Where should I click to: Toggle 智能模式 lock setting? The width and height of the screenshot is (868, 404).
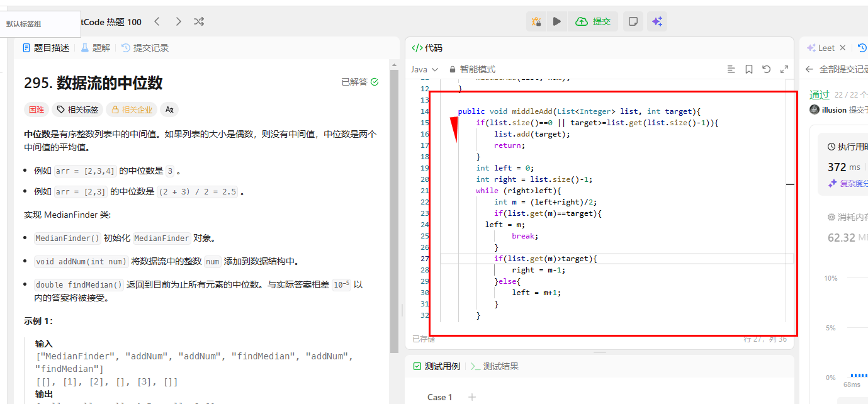[x=472, y=69]
